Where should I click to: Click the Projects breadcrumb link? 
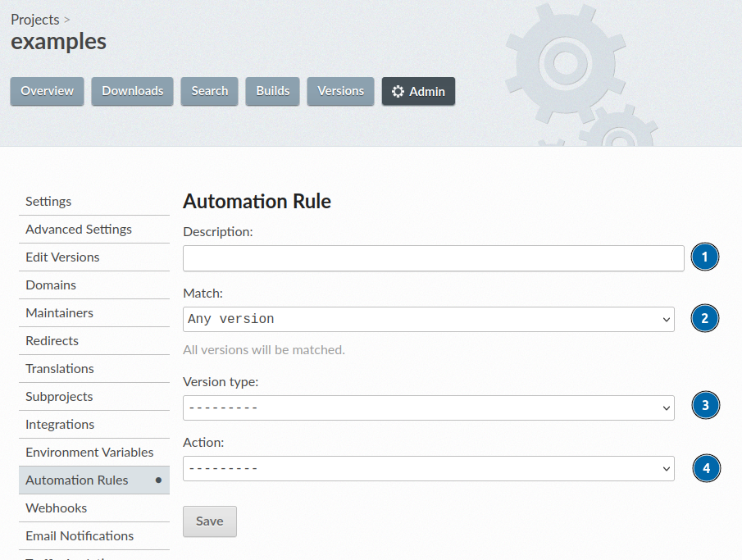35,19
